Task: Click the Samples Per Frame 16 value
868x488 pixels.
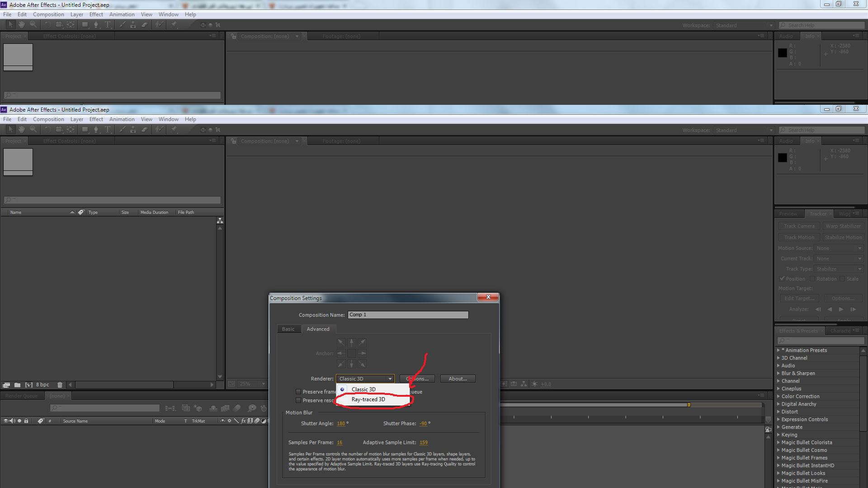Action: point(340,442)
